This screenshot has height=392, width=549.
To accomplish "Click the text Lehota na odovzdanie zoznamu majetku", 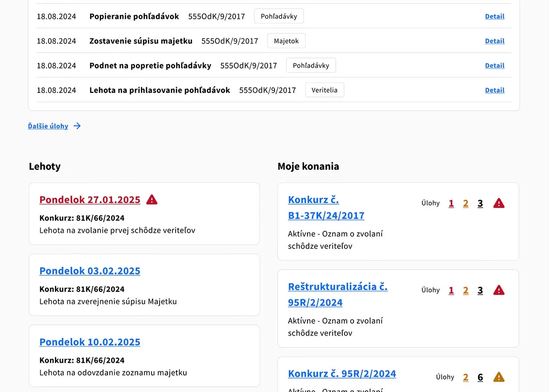I will click(113, 372).
